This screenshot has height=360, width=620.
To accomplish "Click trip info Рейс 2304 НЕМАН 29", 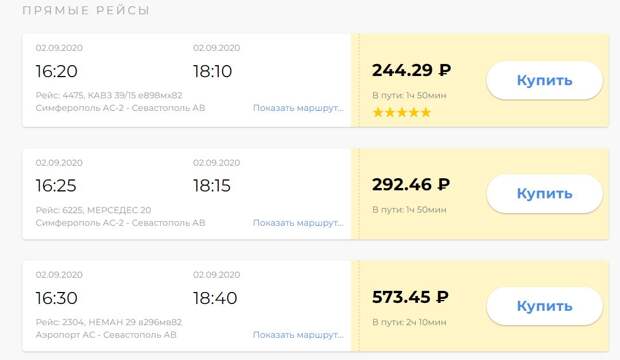I will click(109, 322).
